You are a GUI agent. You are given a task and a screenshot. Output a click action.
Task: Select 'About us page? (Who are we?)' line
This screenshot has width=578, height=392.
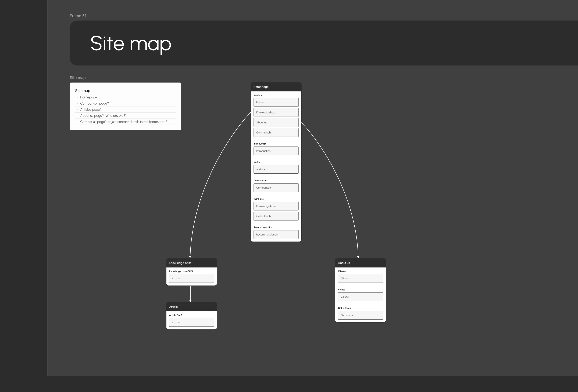tap(103, 116)
